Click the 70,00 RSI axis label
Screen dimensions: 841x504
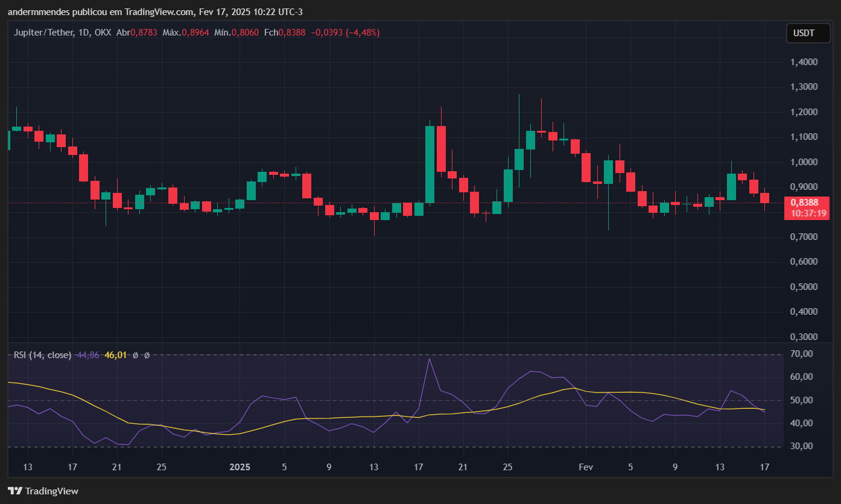[x=802, y=353]
